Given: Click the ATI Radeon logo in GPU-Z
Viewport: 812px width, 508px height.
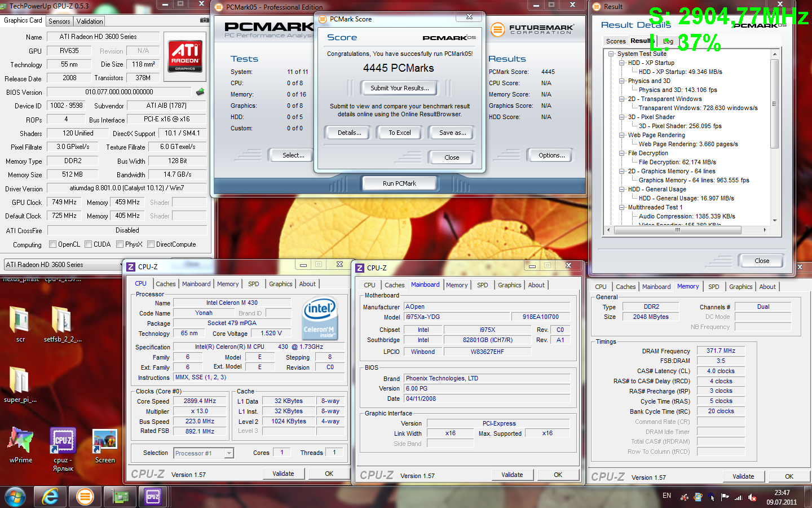Looking at the screenshot, I should click(184, 56).
